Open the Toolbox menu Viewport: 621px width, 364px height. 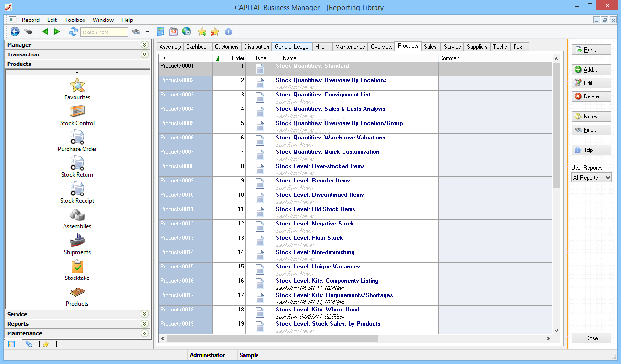coord(75,20)
